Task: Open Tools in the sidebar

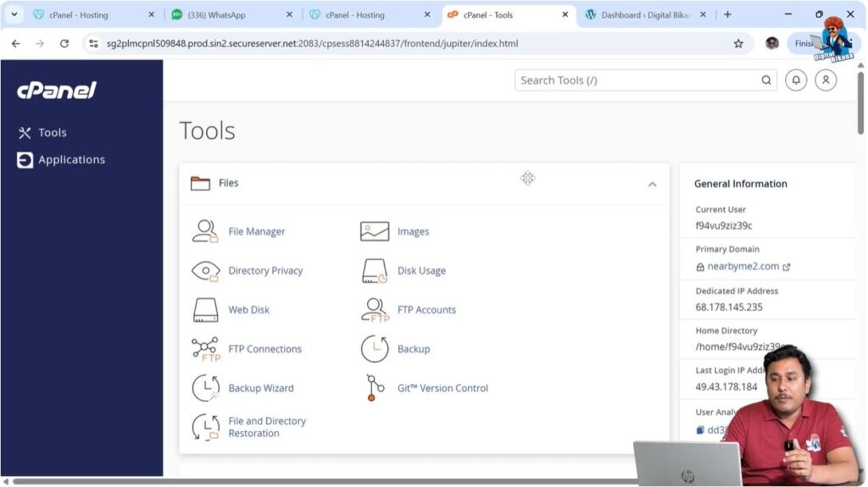Action: pyautogui.click(x=52, y=133)
